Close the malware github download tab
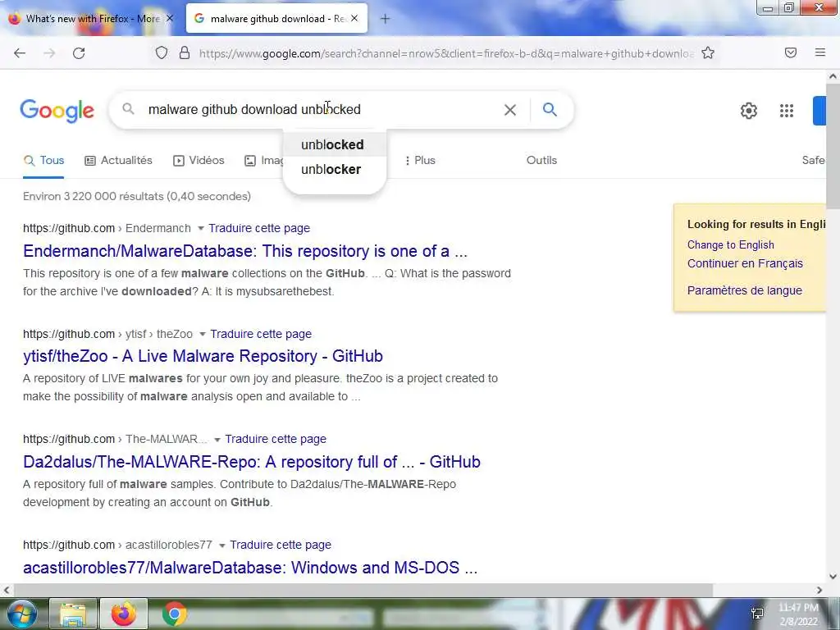 pyautogui.click(x=354, y=18)
